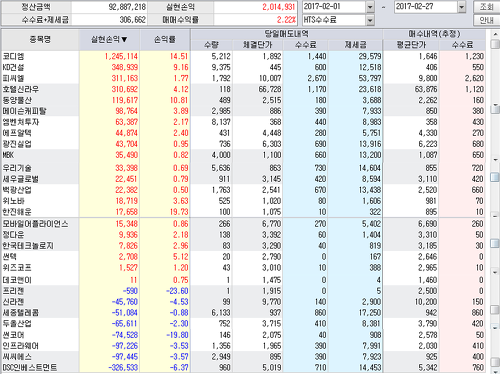Select the 한진해운 stock row
This screenshot has height=374, width=500.
243,212
